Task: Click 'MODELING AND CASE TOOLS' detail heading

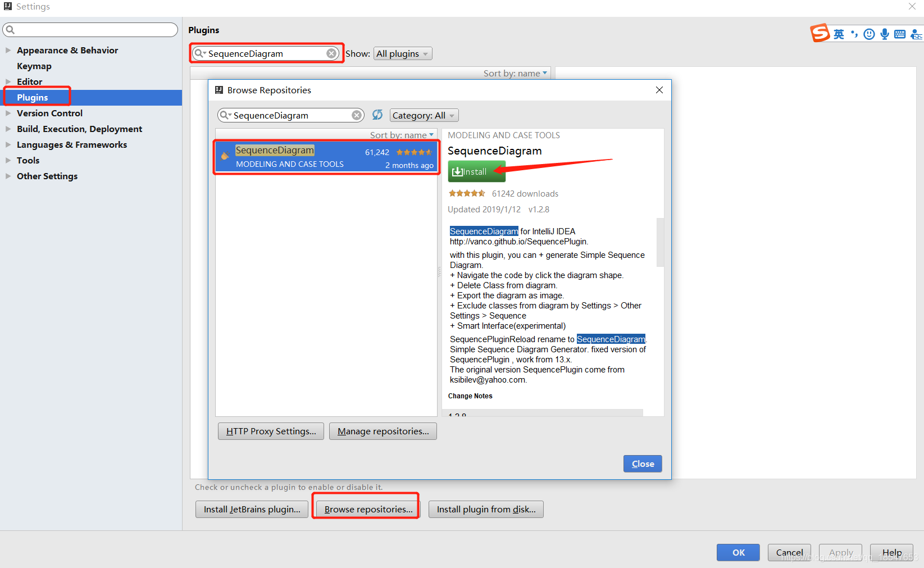Action: pyautogui.click(x=504, y=135)
